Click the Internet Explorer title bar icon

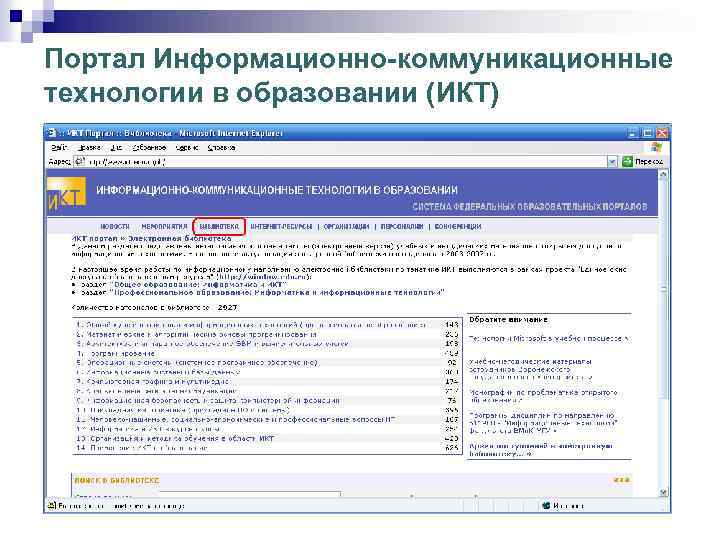coord(52,133)
